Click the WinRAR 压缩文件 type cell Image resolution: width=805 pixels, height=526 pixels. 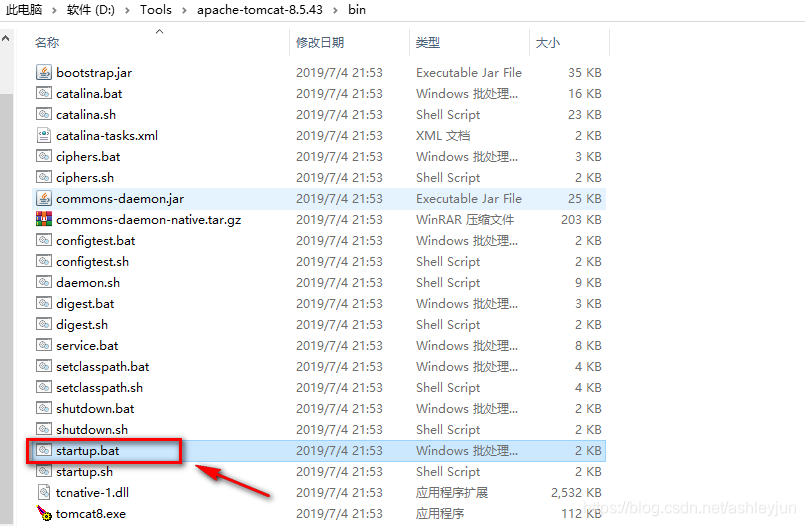point(465,220)
